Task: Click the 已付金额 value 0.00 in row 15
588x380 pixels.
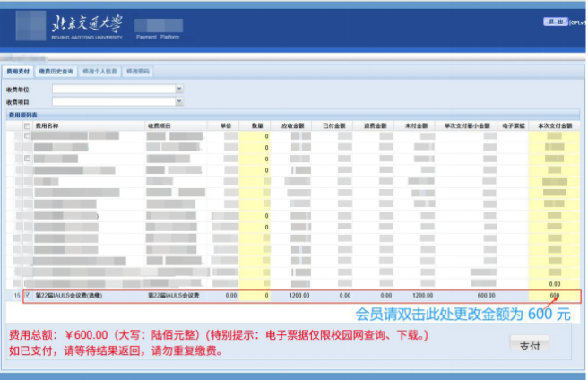Action: [345, 296]
